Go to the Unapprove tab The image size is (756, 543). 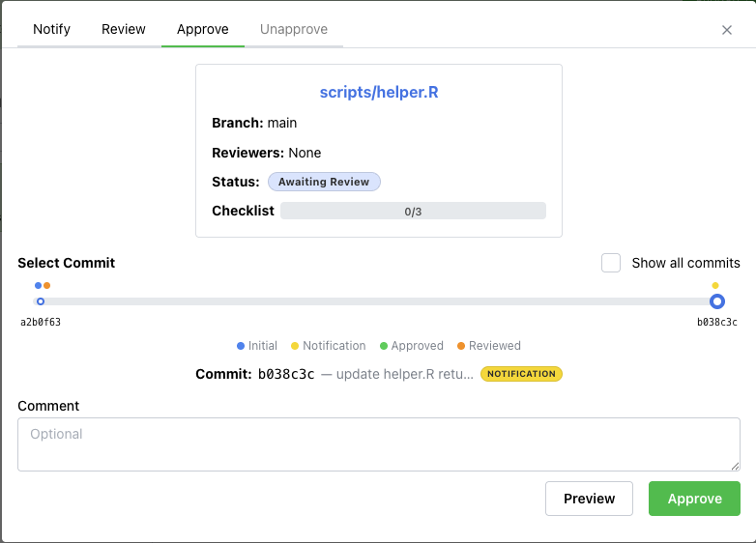pos(294,29)
